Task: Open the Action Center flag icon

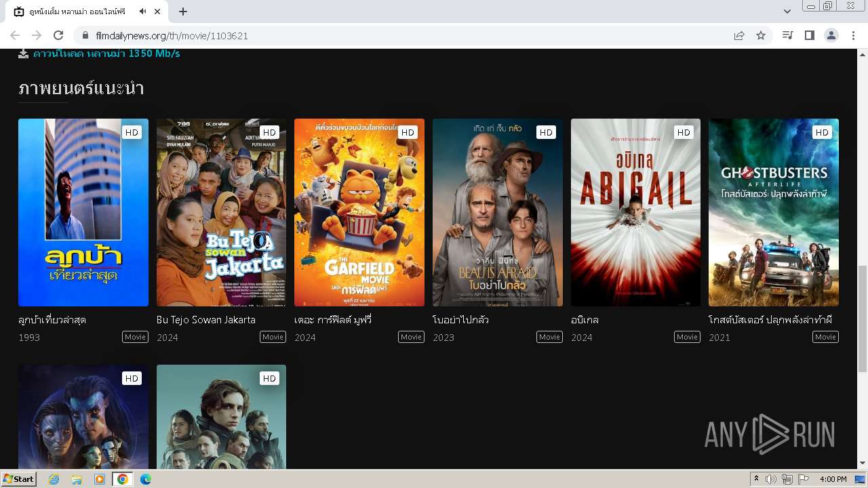Action: pos(804,479)
